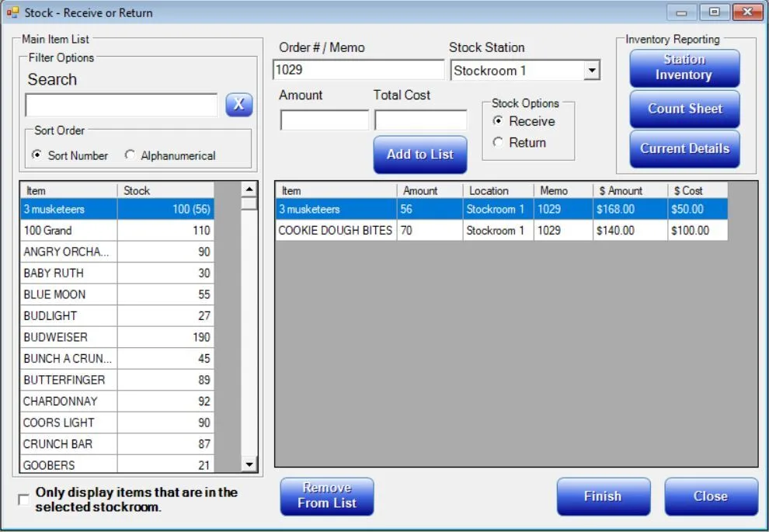This screenshot has height=532, width=769.
Task: Open the Stock Station dropdown
Action: (592, 70)
